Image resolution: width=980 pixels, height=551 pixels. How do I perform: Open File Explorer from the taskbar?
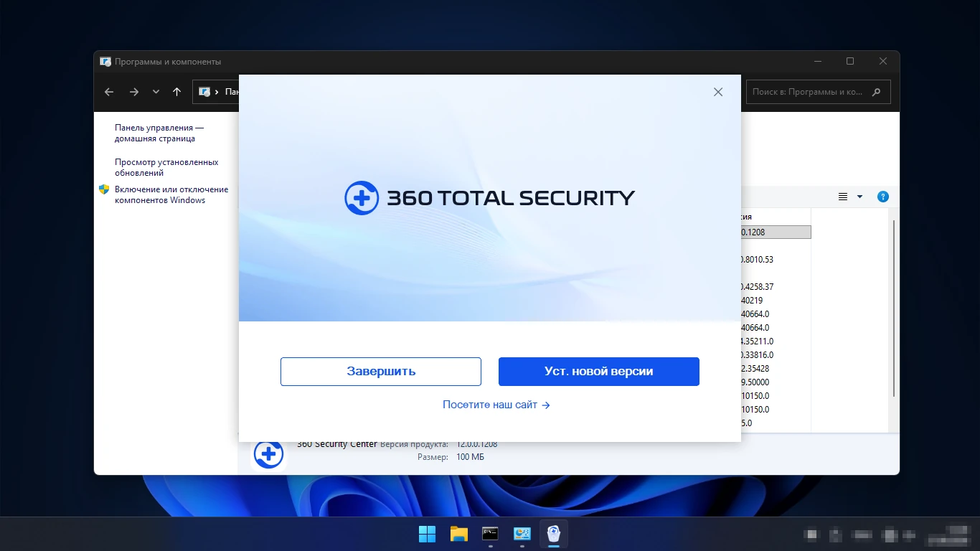[x=458, y=534]
